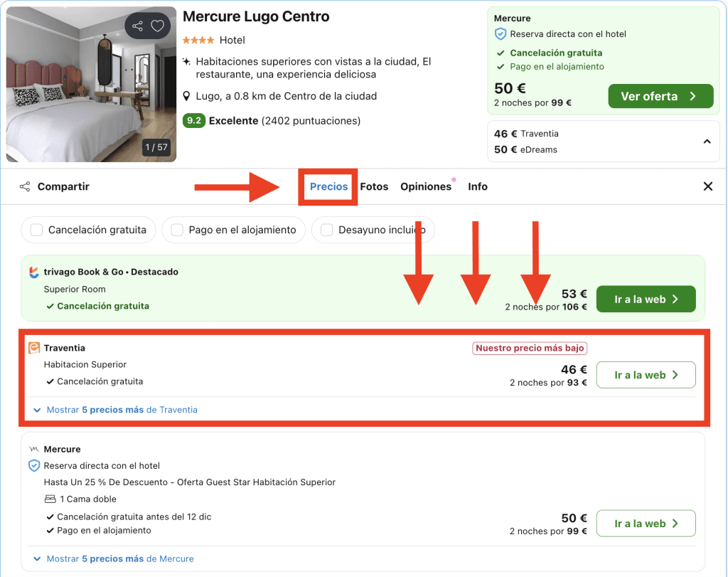Click the direct booking shield icon in list
The image size is (728, 577).
tap(34, 466)
